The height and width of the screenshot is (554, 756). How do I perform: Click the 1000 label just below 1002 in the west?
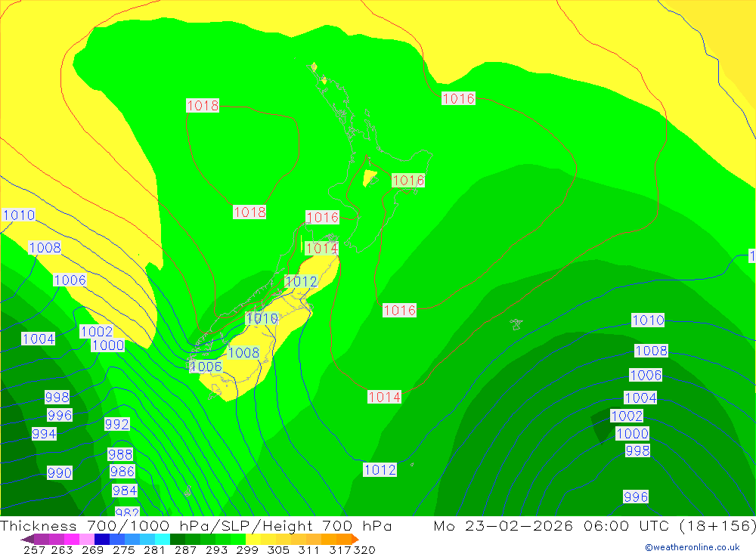(x=108, y=345)
